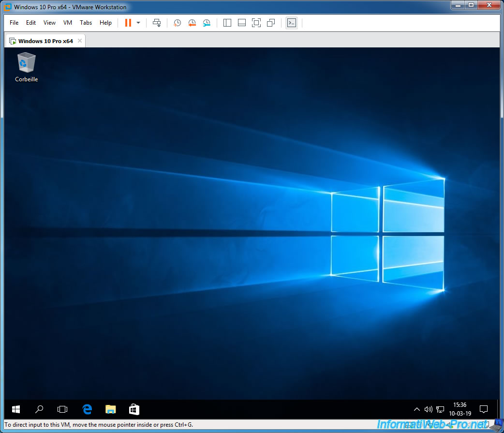Open Microsoft Store from taskbar
The image size is (504, 433).
(134, 409)
